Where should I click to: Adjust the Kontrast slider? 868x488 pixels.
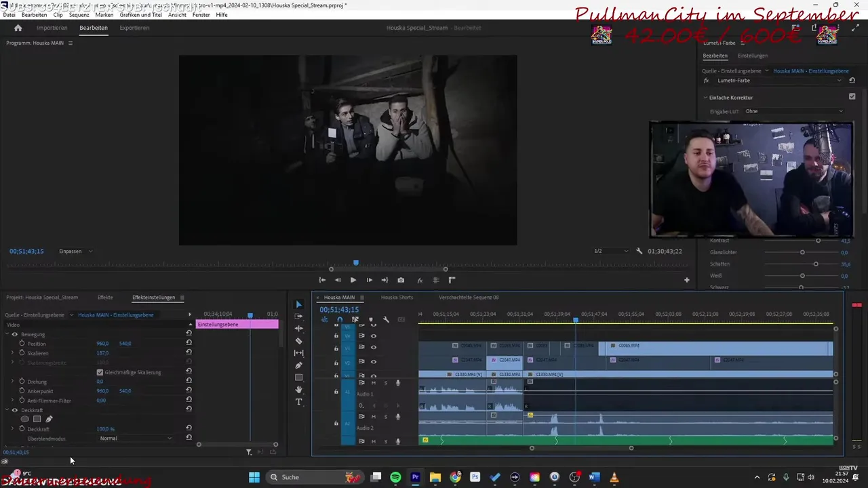(818, 241)
